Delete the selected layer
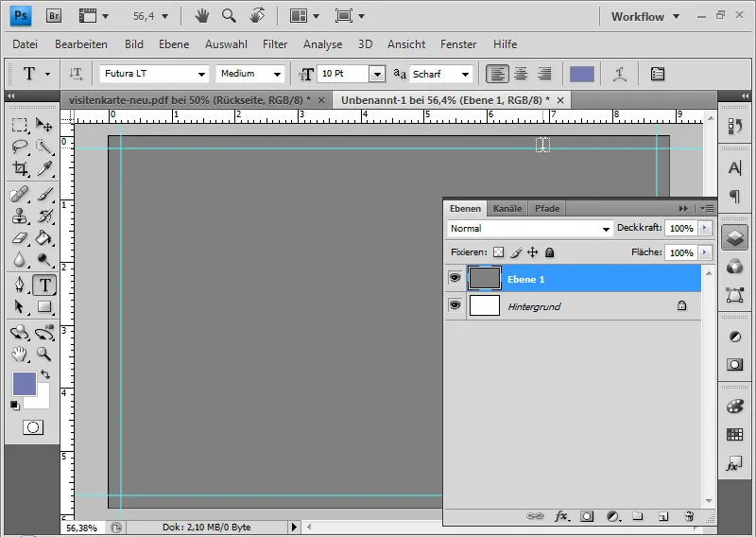 [689, 516]
